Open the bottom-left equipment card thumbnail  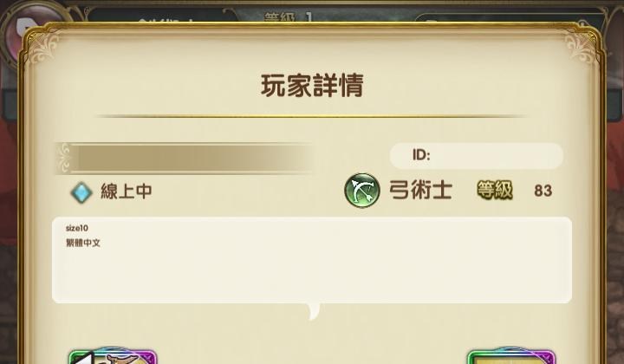pos(113,357)
